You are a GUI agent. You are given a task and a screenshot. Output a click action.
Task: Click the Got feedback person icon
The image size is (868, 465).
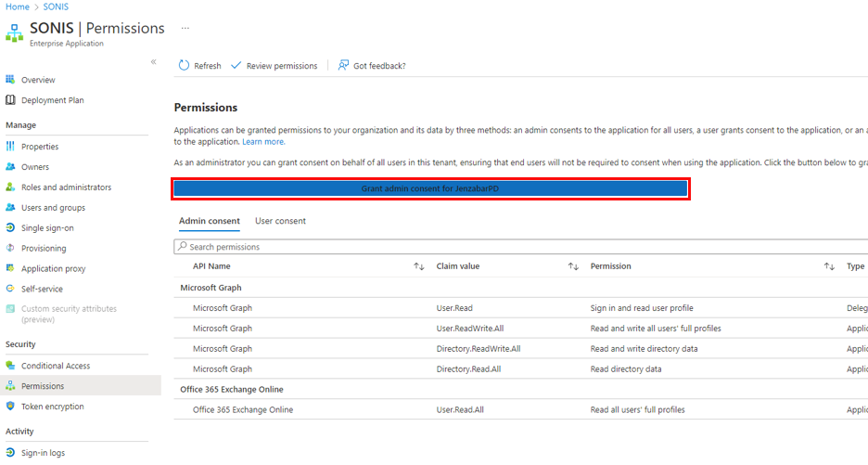(x=343, y=65)
